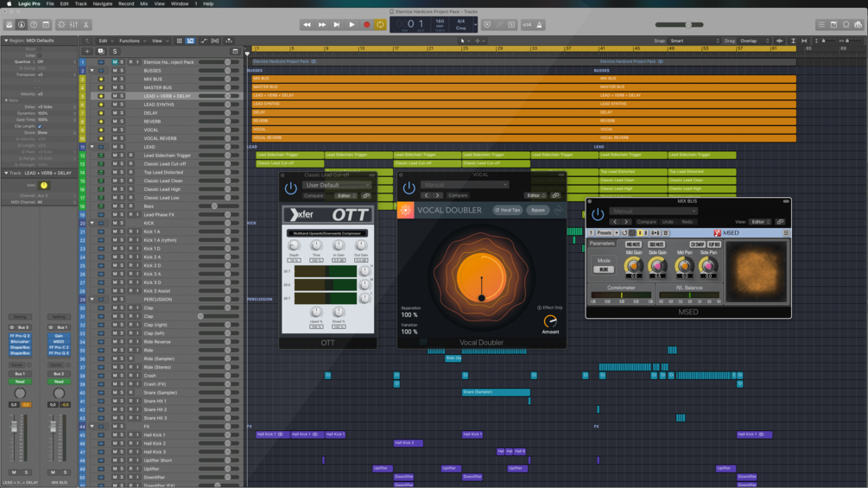Open the Library panel icon
Screen dimensions: 868x488
point(10,24)
